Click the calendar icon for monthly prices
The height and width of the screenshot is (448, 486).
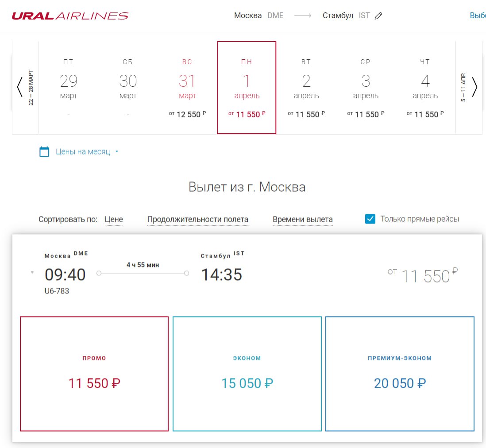(x=44, y=152)
